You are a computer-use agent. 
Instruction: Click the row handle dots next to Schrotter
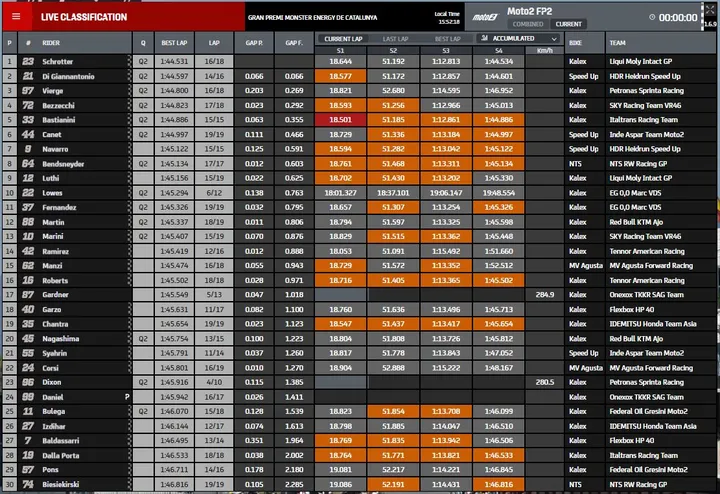click(129, 62)
